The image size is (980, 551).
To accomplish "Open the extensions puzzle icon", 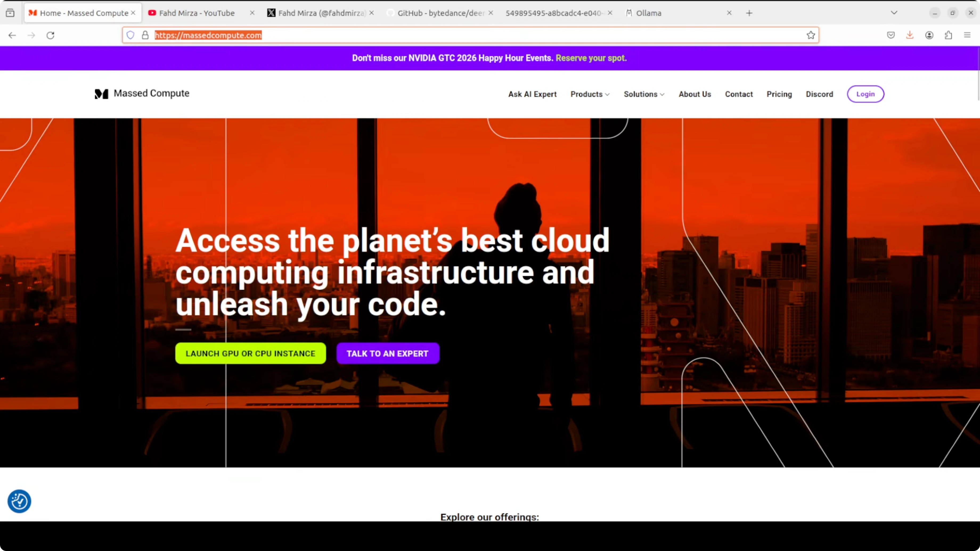I will 948,35.
